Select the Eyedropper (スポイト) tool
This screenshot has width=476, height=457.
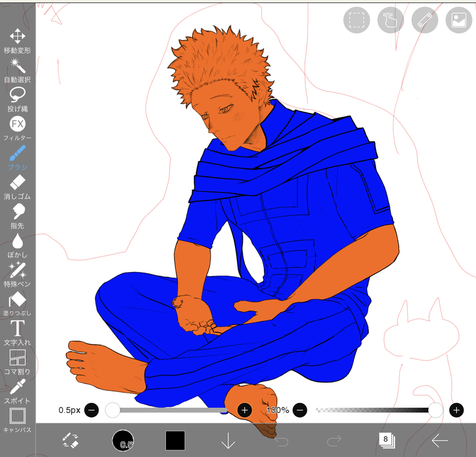[17, 391]
